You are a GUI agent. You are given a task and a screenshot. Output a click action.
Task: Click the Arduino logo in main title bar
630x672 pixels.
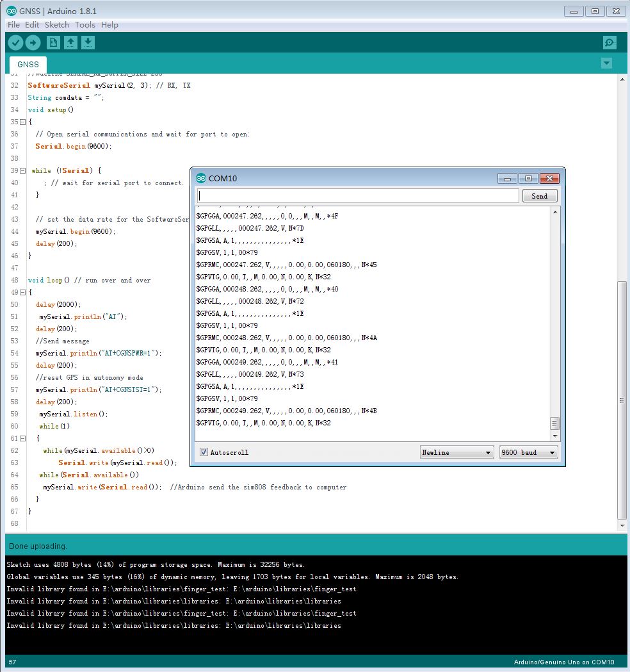pos(12,11)
